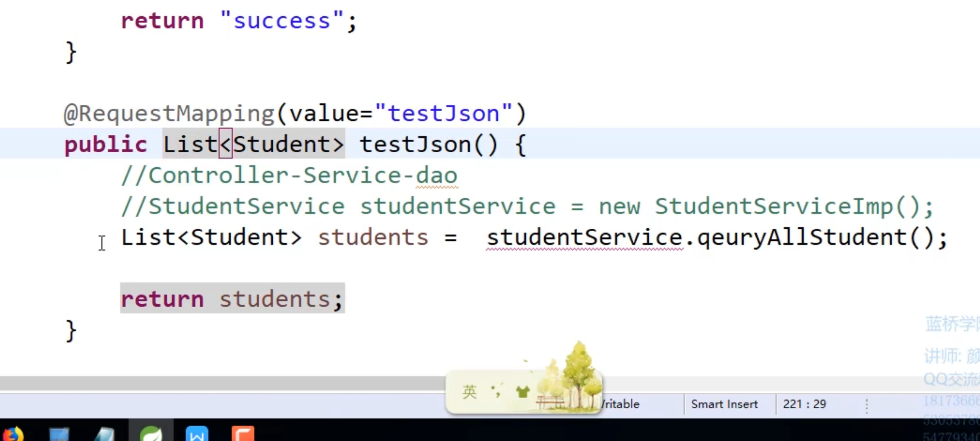The height and width of the screenshot is (441, 980).
Task: Click the new keyword in the commented line
Action: [619, 207]
